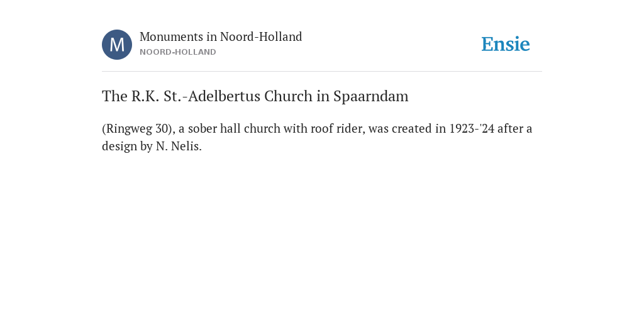Open the Ensie logo link
The height and width of the screenshot is (322, 644).
(506, 44)
